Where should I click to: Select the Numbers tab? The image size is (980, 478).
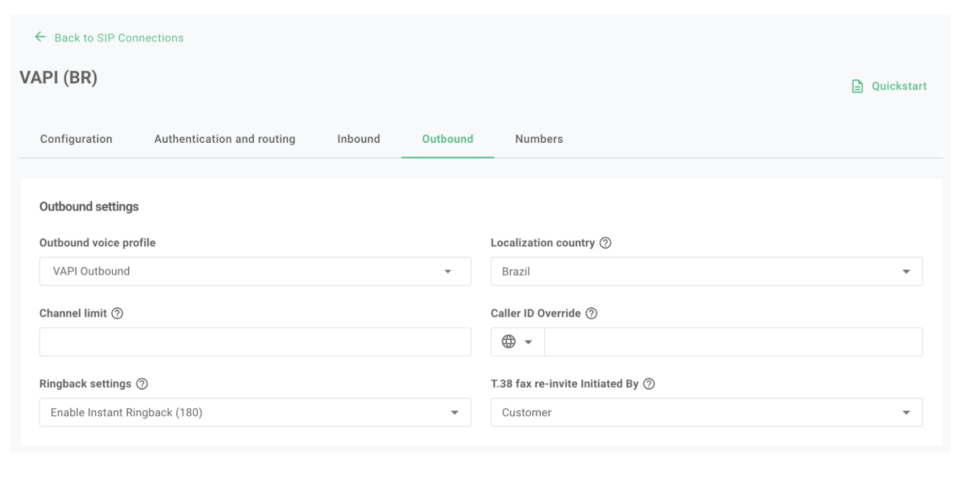tap(539, 139)
